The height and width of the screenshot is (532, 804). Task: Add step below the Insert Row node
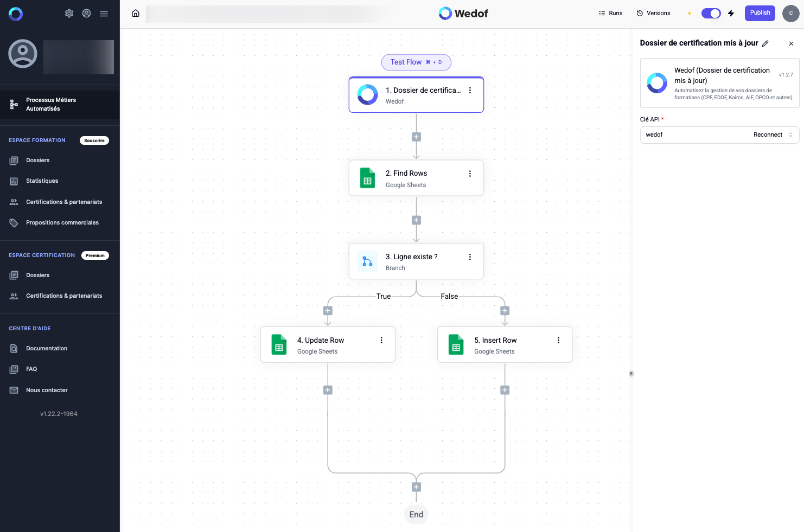[x=505, y=390]
